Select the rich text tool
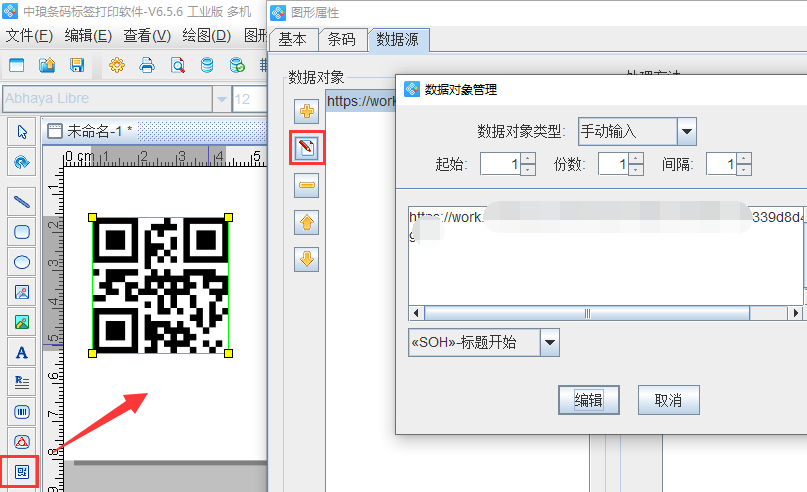Viewport: 807px width, 492px height. [x=22, y=382]
